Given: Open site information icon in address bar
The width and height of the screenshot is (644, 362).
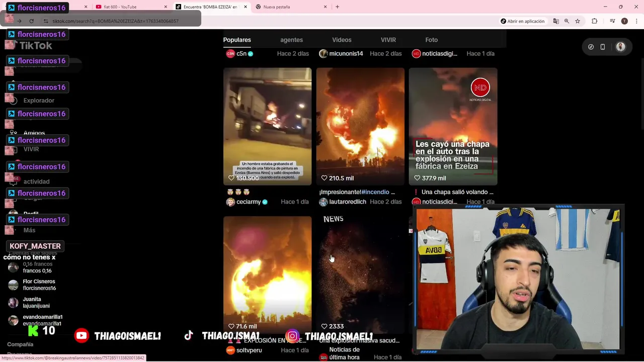Looking at the screenshot, I should point(46,21).
